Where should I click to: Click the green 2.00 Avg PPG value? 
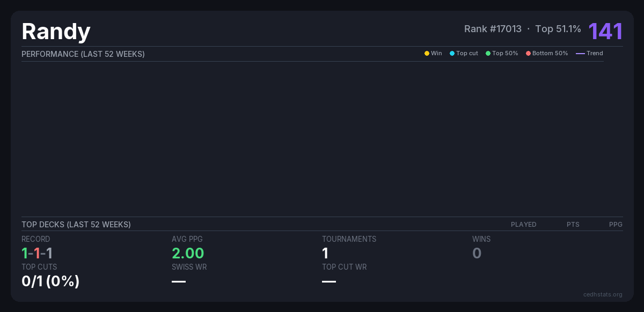click(x=188, y=254)
